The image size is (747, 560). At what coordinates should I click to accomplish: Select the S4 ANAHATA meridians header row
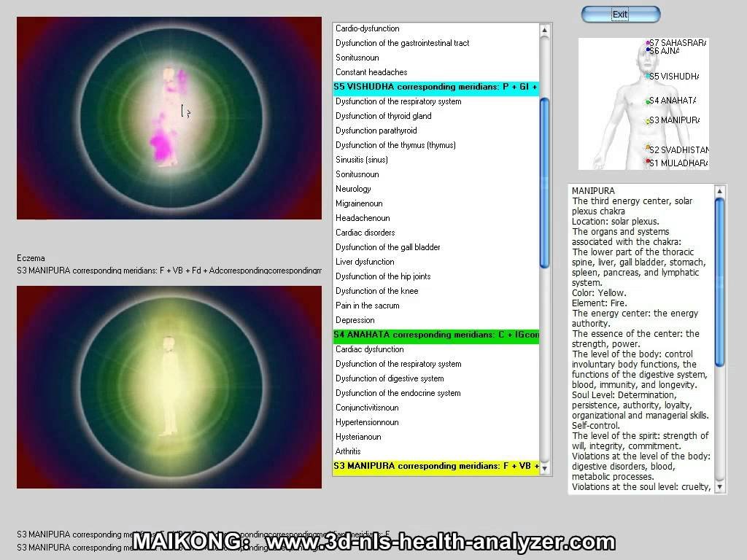click(x=436, y=335)
